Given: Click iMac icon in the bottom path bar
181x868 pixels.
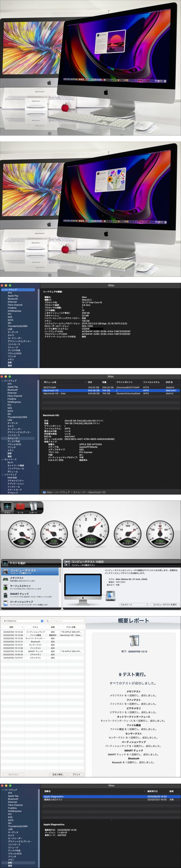Looking at the screenshot, I should pyautogui.click(x=44, y=492).
